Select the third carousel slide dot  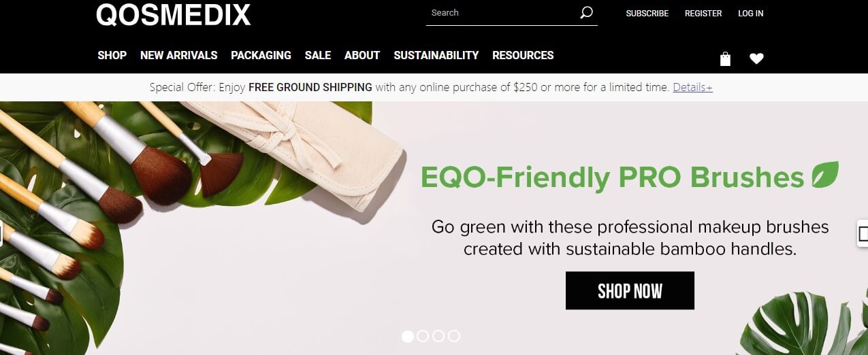pos(438,336)
